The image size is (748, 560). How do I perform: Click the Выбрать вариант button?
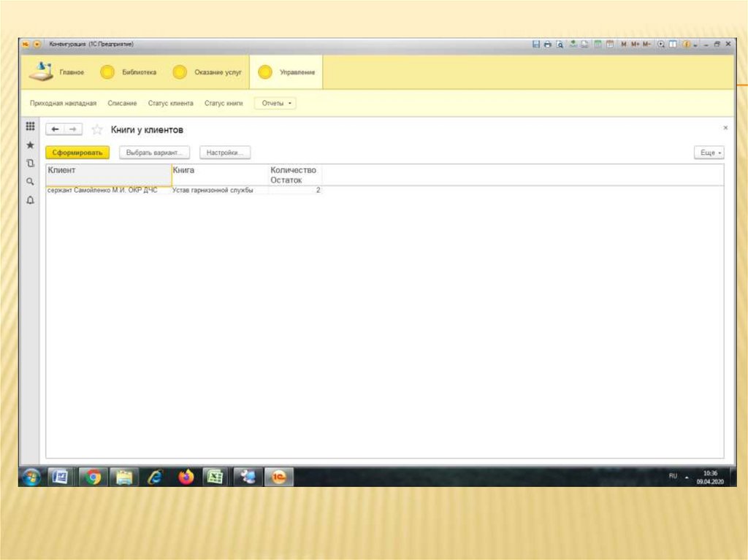click(x=153, y=153)
